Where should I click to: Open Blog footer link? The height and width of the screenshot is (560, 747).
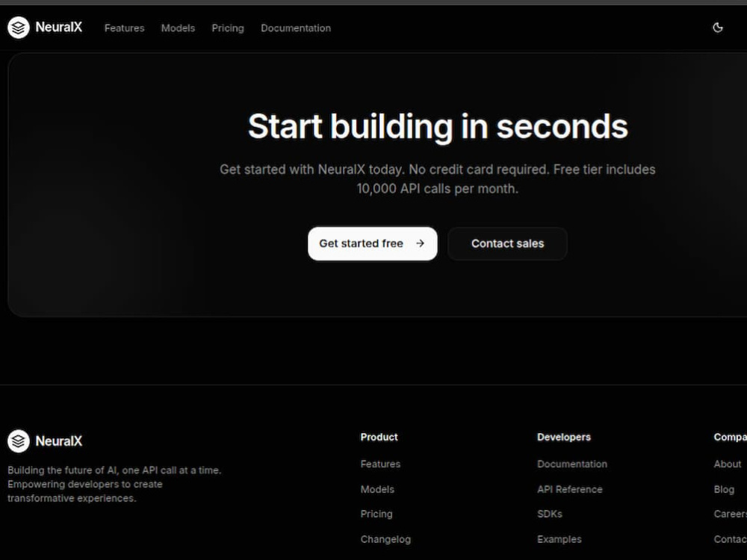pyautogui.click(x=724, y=489)
